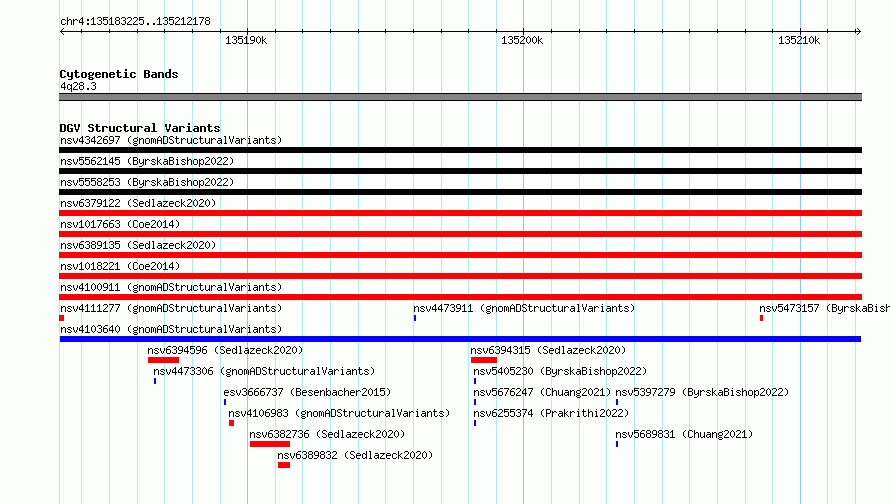890x504 pixels.
Task: Click the left arrow end of ruler
Action: coord(62,31)
